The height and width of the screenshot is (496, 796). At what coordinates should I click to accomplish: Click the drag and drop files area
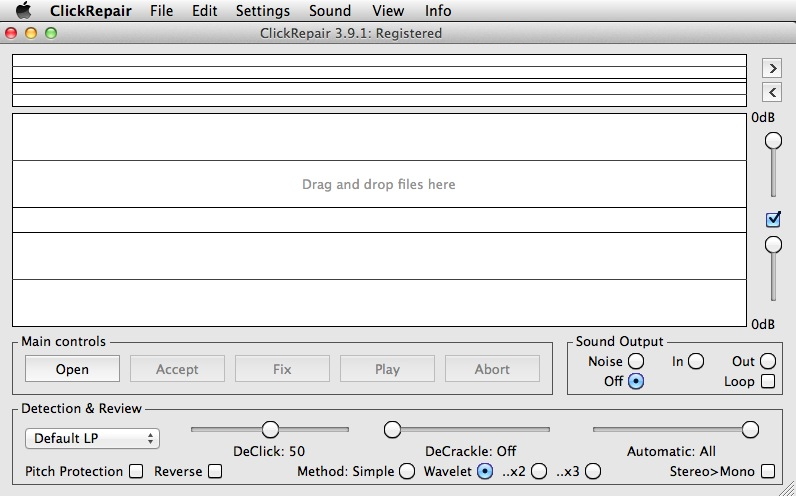point(379,185)
